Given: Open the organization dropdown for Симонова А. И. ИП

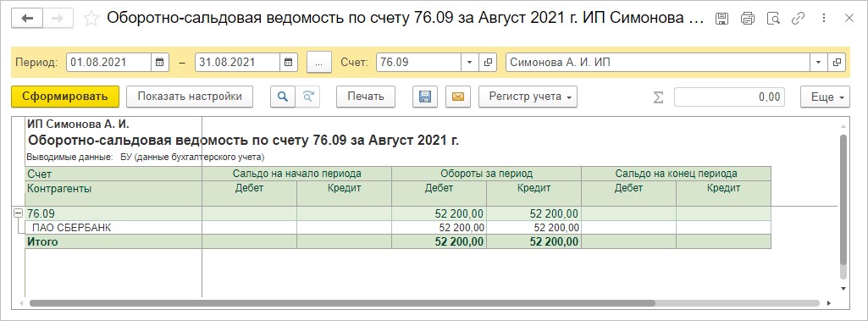Looking at the screenshot, I should pos(818,63).
